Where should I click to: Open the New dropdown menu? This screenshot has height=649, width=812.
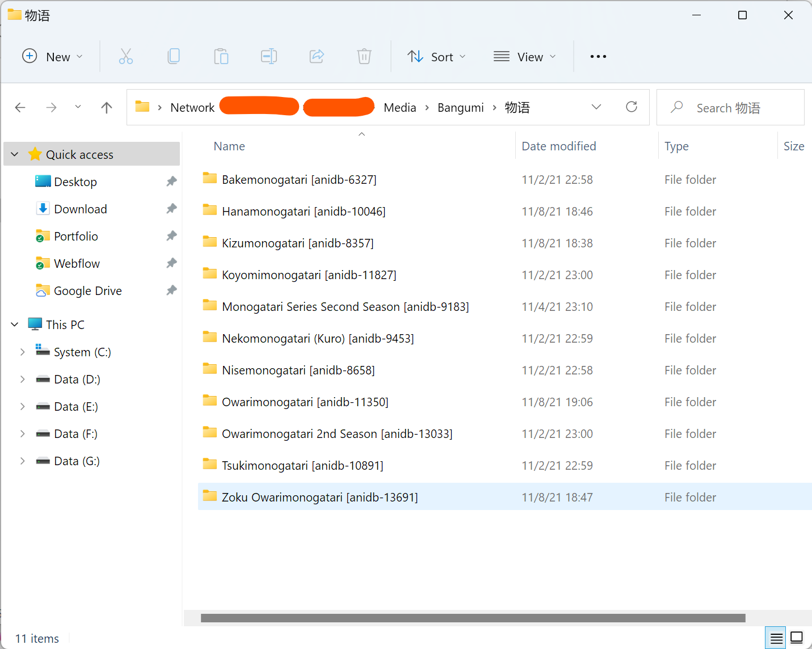tap(53, 56)
